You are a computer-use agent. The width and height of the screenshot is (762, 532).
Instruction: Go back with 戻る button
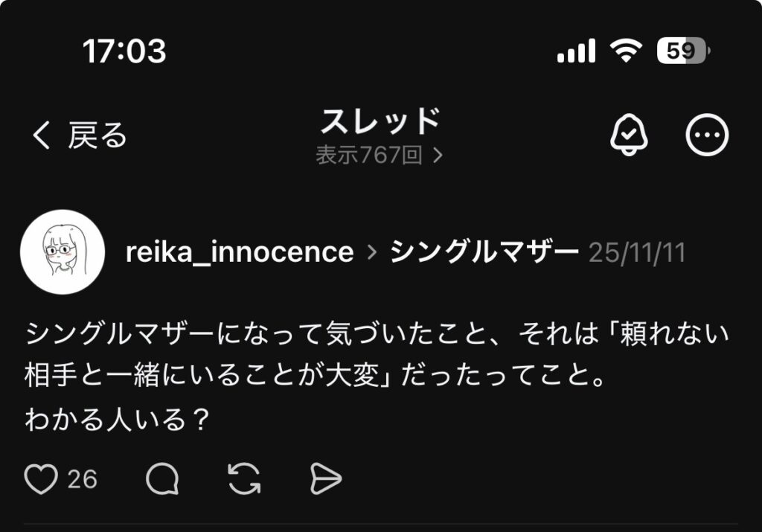click(x=97, y=136)
